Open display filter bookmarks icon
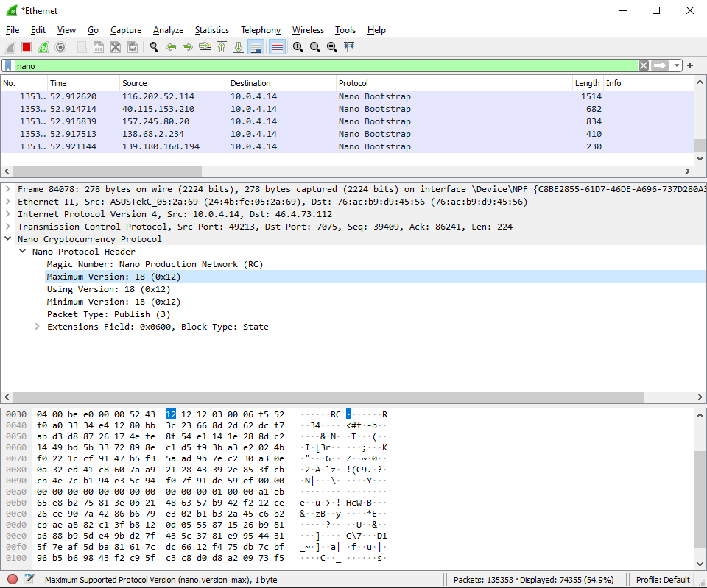707x588 pixels. coord(8,65)
